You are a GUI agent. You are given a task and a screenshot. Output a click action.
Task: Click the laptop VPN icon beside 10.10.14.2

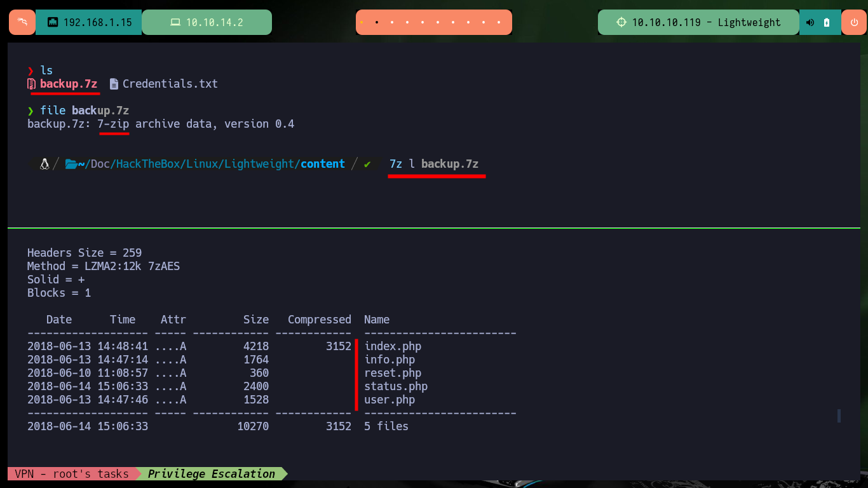pos(175,22)
